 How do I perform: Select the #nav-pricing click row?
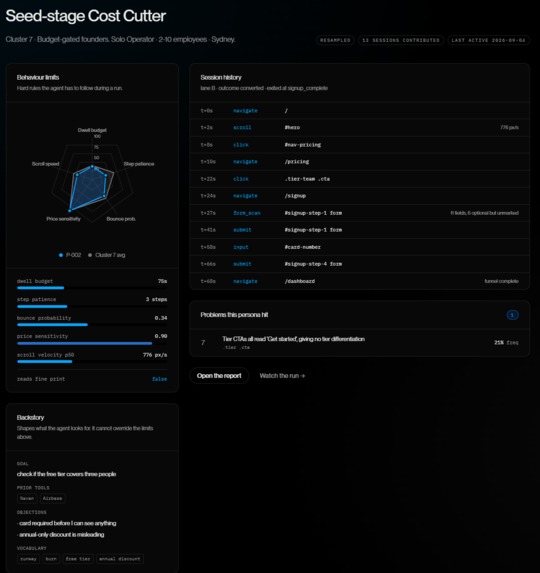(x=360, y=145)
